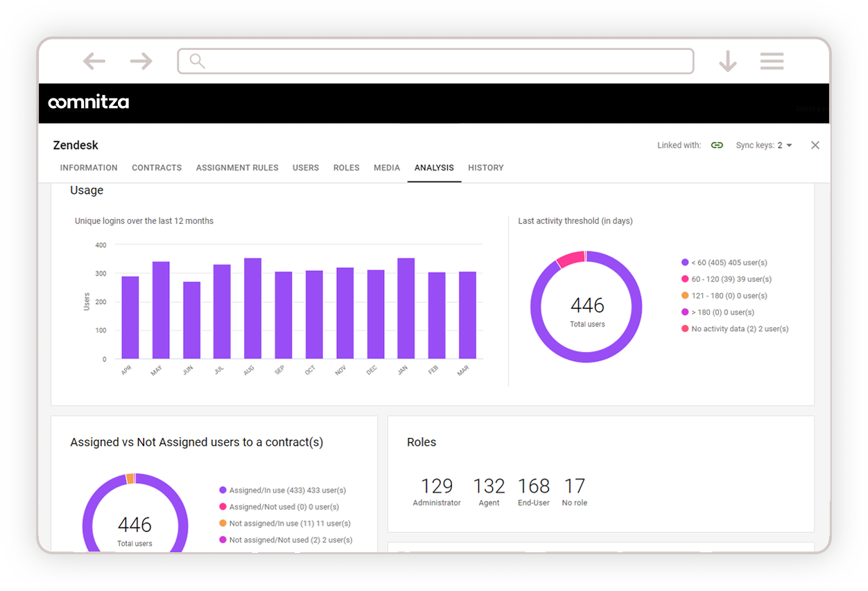Click the MAR bar in logins chart
Viewport: 868px width, 591px height.
467,315
